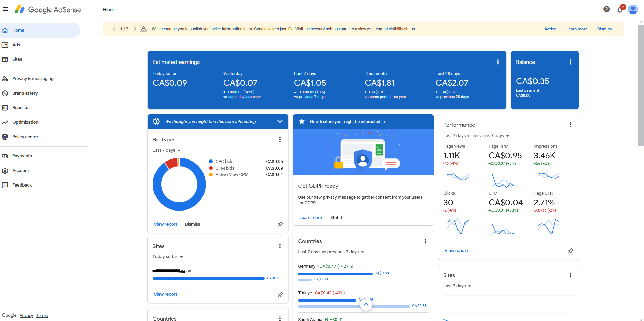Open Performance card three-dot menu
Viewport: 644px width, 321px height.
(x=570, y=125)
